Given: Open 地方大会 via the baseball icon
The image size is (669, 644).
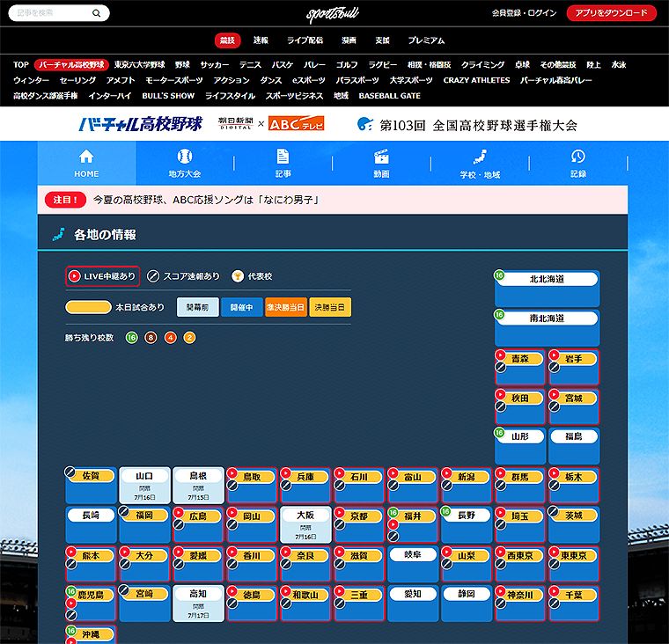Looking at the screenshot, I should pos(185,157).
